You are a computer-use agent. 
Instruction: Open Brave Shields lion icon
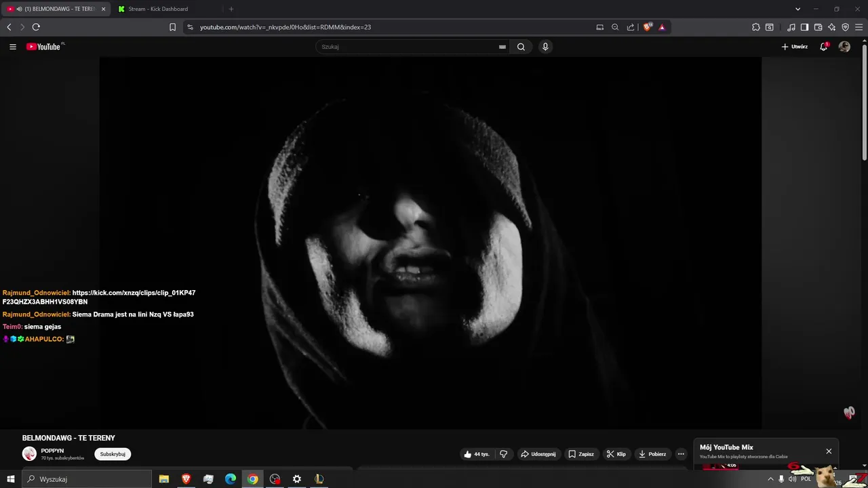pos(648,27)
